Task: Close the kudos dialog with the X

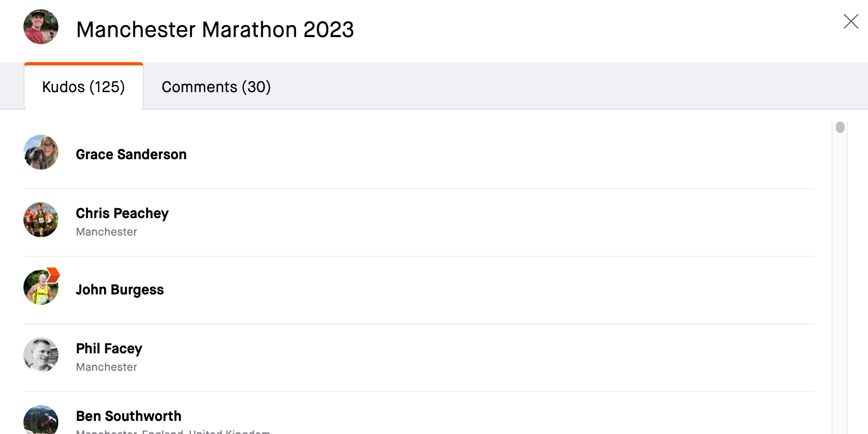Action: [x=851, y=21]
